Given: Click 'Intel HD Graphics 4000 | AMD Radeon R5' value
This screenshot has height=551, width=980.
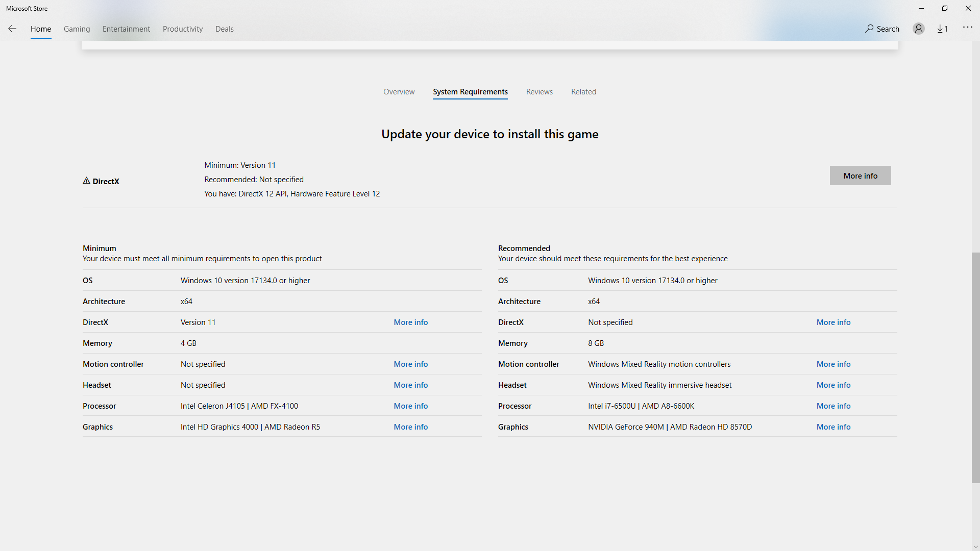Looking at the screenshot, I should click(x=250, y=427).
